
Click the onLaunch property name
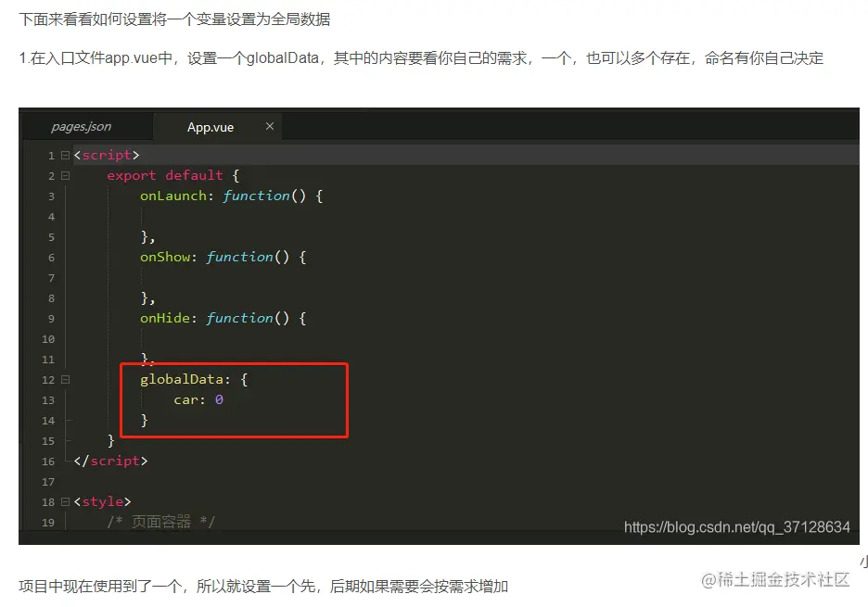coord(172,196)
